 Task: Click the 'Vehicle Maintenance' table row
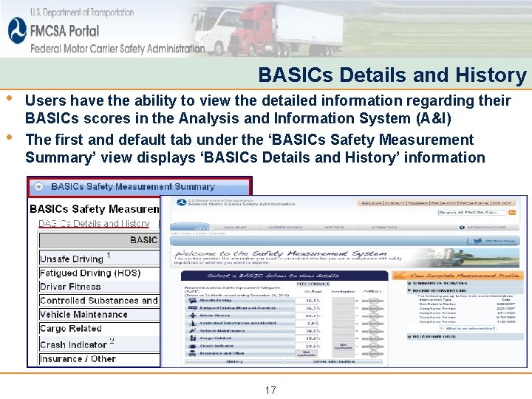(x=100, y=315)
